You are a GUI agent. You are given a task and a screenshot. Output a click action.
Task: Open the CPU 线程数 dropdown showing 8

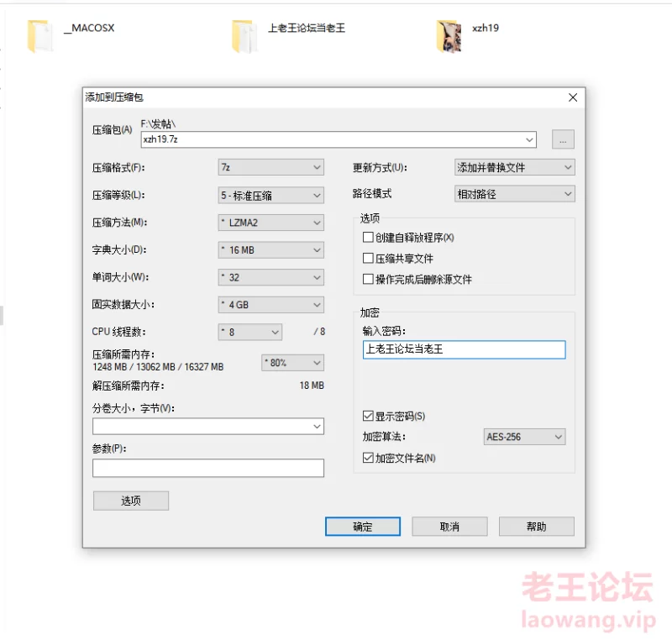point(250,332)
